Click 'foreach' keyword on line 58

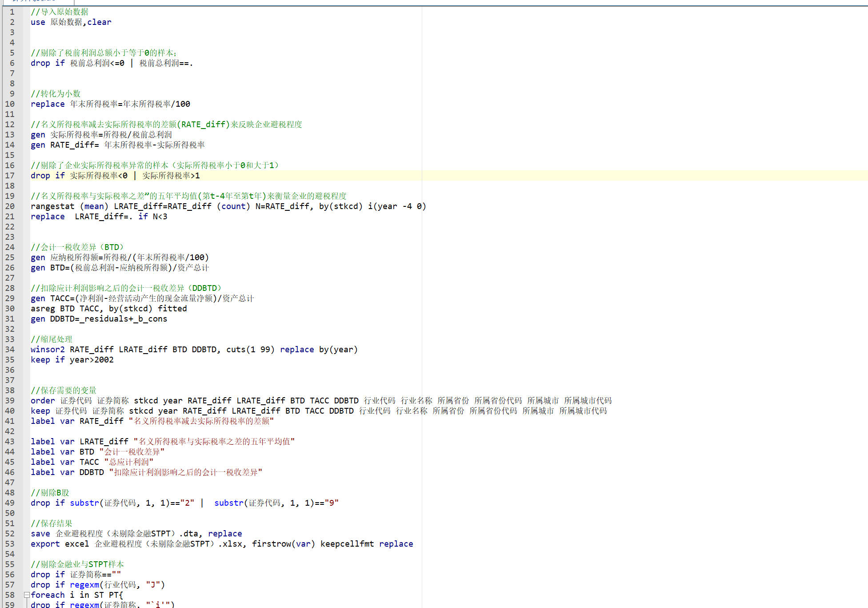click(x=48, y=595)
